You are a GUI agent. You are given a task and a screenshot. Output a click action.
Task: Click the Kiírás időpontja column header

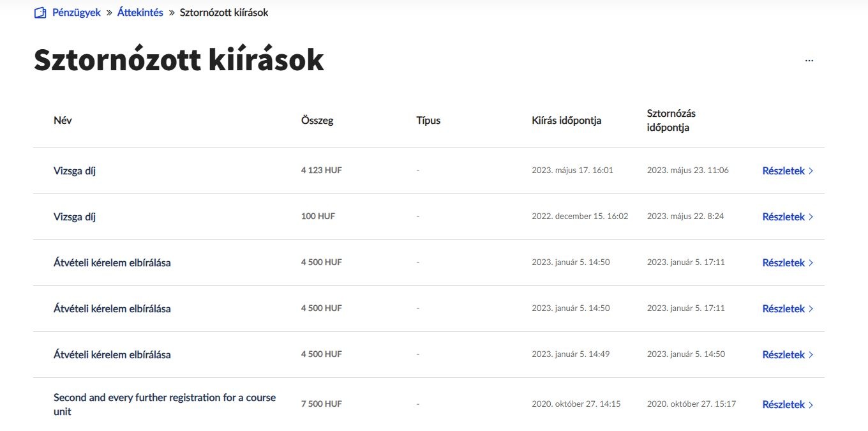566,121
